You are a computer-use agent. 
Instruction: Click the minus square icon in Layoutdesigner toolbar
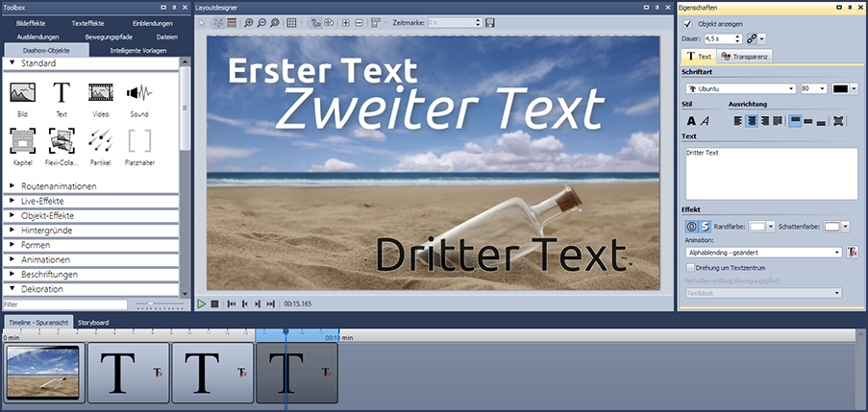coord(359,23)
